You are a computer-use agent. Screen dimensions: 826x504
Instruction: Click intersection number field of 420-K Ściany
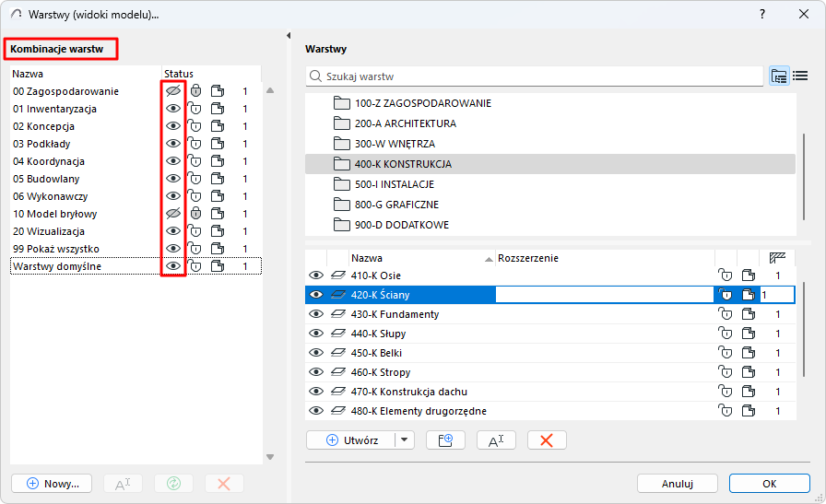pos(777,295)
